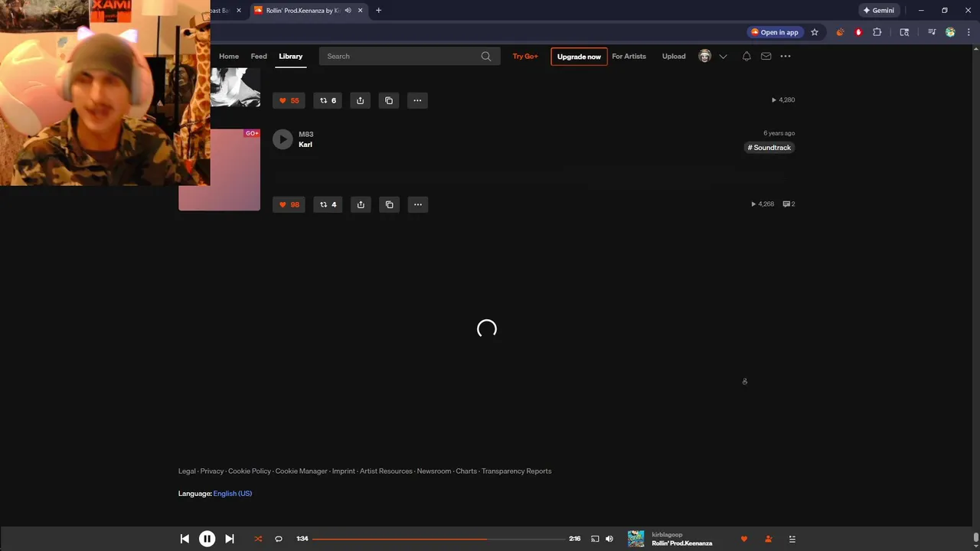980x551 pixels.
Task: Open Chrome media controls icon
Action: click(932, 32)
